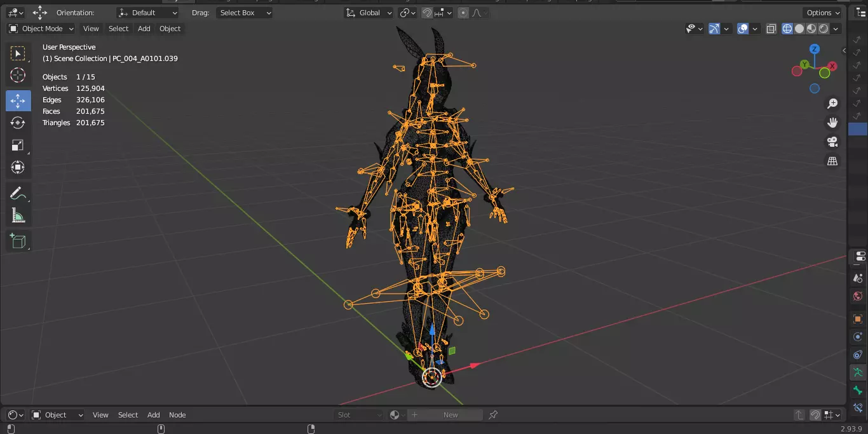Open the View menu in the 3D viewport

point(91,29)
